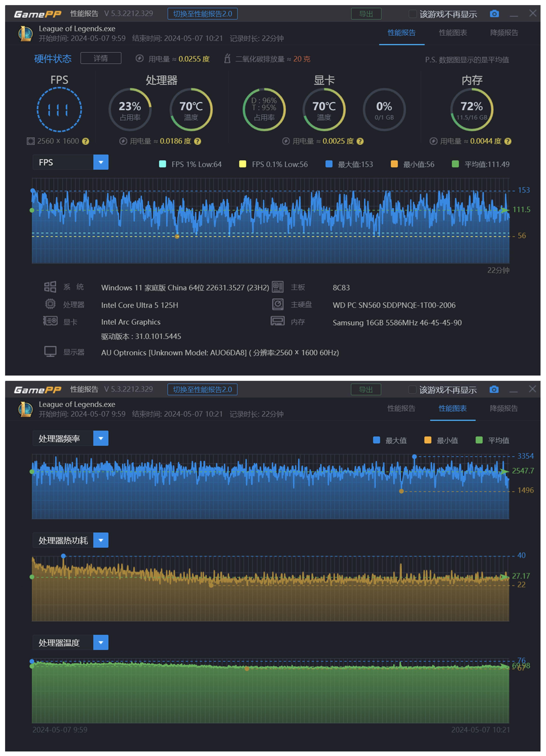Image resolution: width=546 pixels, height=756 pixels.
Task: Click 最大值:153 blue legend swatch
Action: click(329, 164)
